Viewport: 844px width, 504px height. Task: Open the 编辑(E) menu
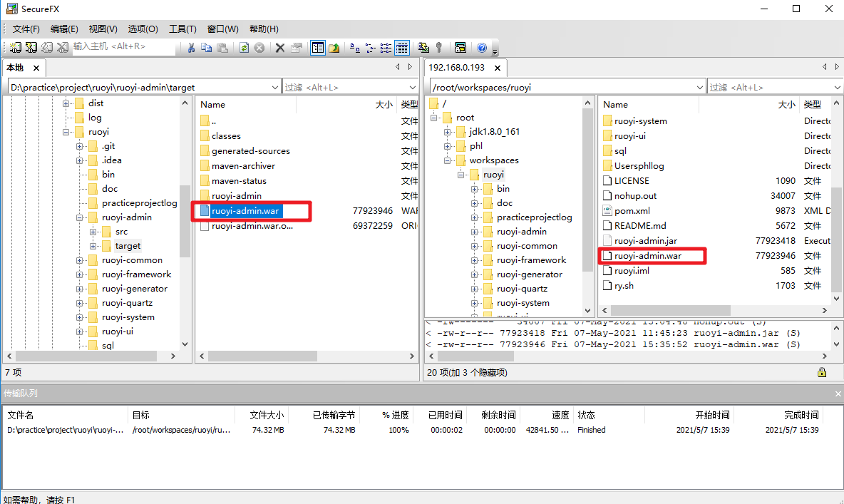pyautogui.click(x=64, y=29)
